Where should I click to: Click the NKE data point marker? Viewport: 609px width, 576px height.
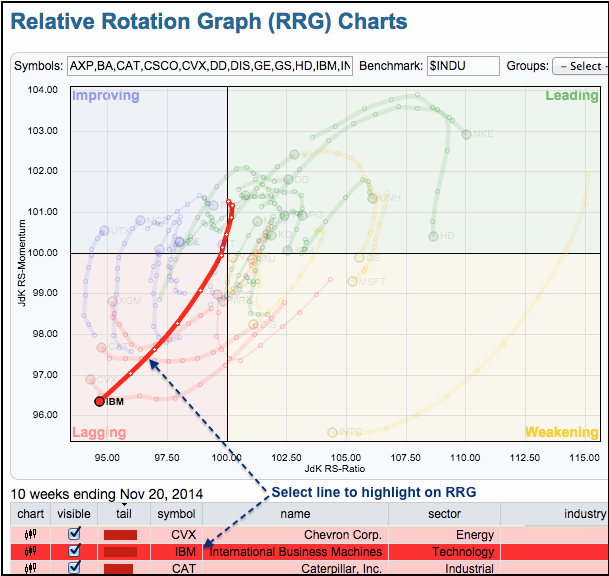(x=466, y=134)
